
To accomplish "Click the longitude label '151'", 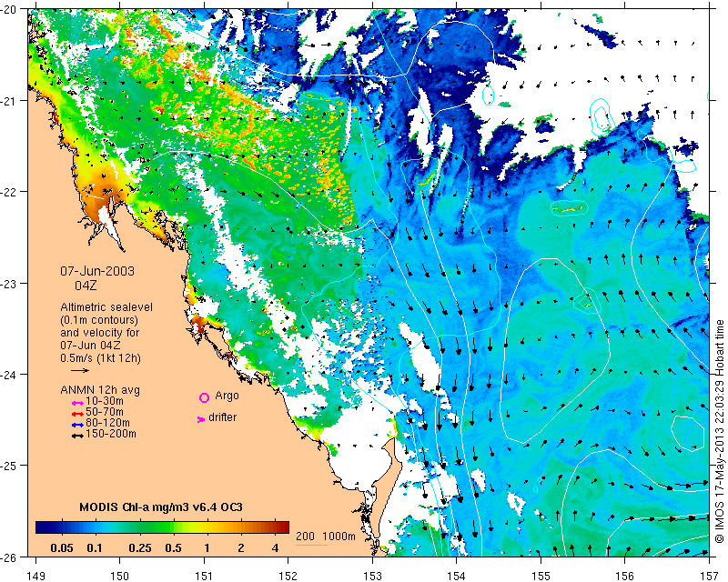I will [x=204, y=576].
